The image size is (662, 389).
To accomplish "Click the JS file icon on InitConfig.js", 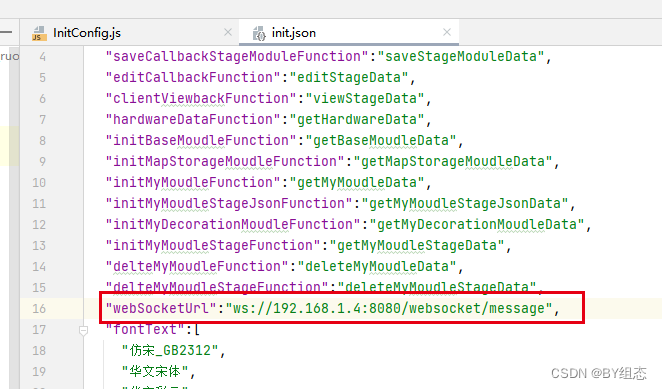I will coord(39,33).
